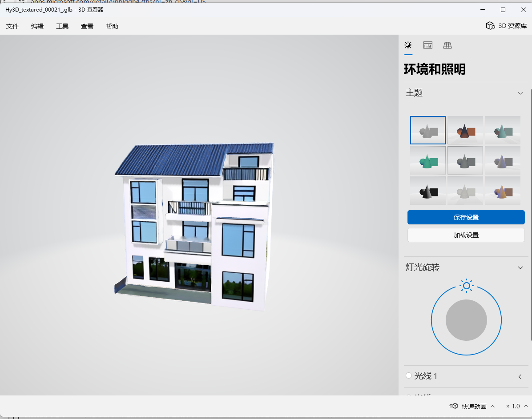
Task: Open the 文件 menu
Action: point(12,26)
